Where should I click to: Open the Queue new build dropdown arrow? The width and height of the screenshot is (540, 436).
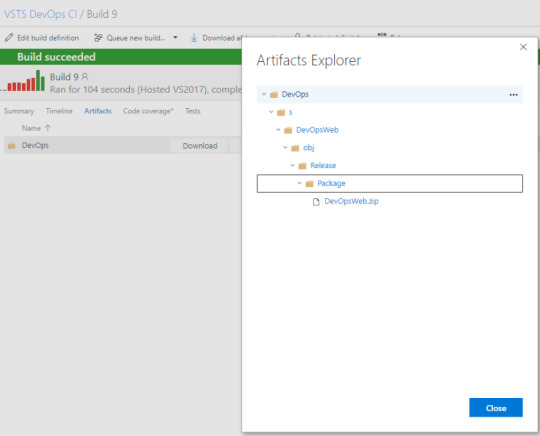click(x=175, y=37)
